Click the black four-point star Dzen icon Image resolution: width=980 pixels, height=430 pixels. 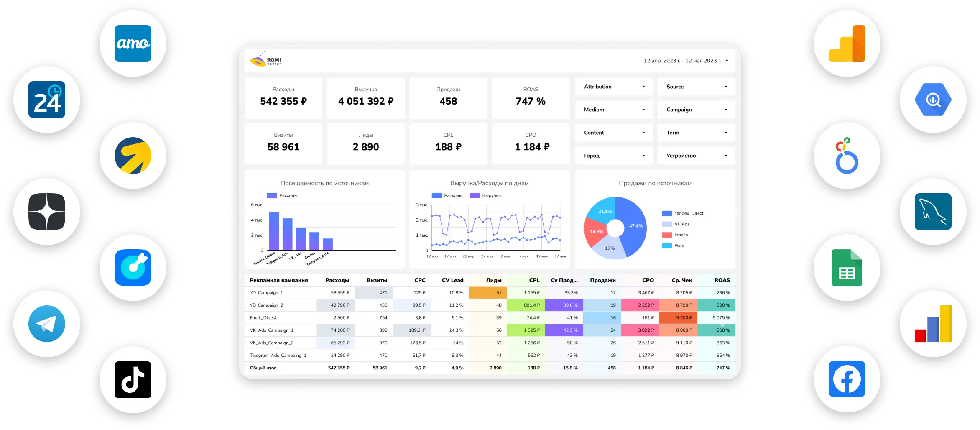click(47, 212)
